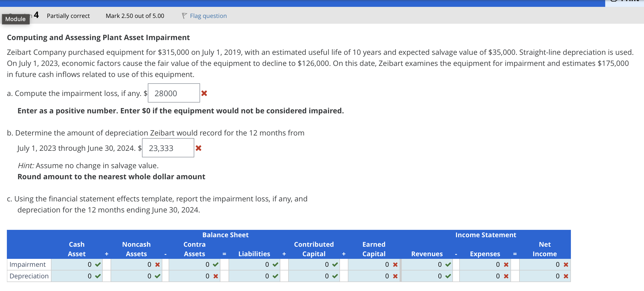Click the Module tooltip label
This screenshot has width=644, height=291.
coord(16,19)
